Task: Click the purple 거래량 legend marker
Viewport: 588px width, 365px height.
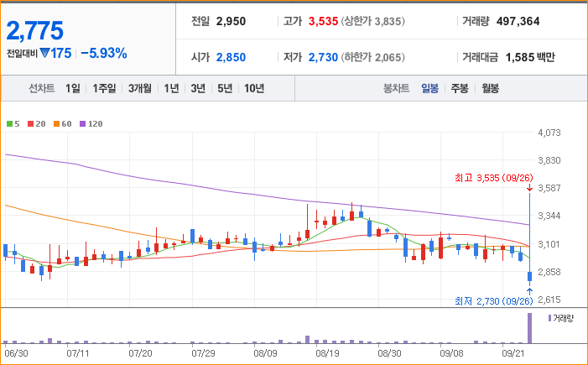Action: click(x=549, y=319)
